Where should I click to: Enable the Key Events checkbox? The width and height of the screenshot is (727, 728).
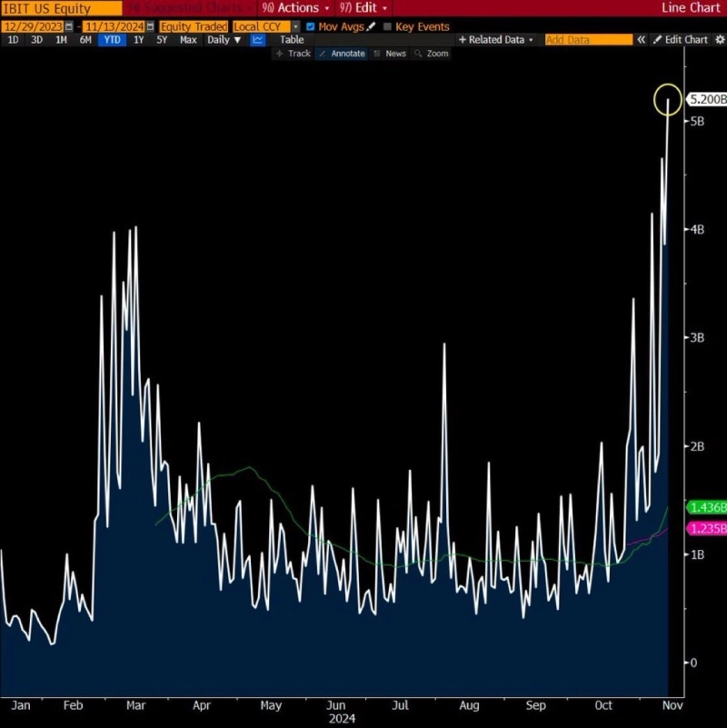388,26
